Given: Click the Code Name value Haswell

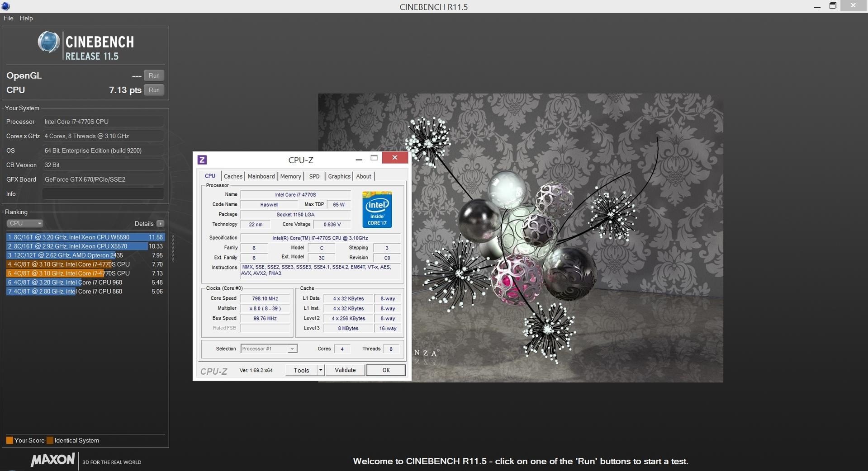Looking at the screenshot, I should (269, 204).
